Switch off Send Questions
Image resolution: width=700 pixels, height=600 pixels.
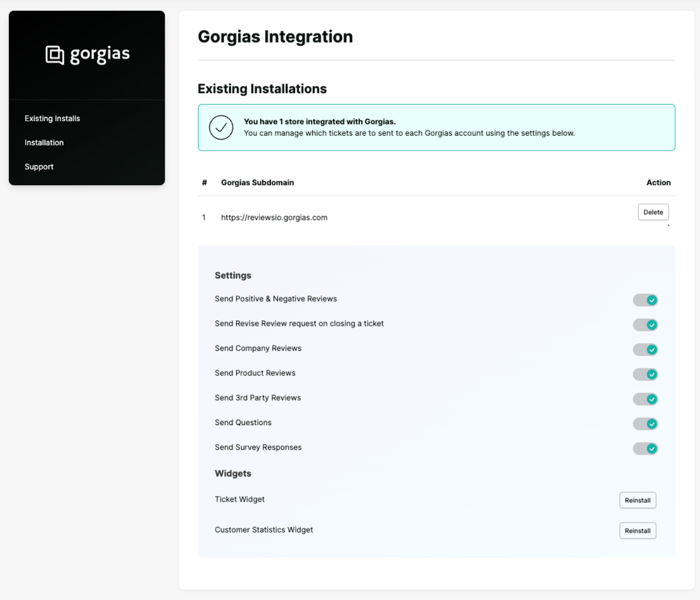[x=645, y=424]
